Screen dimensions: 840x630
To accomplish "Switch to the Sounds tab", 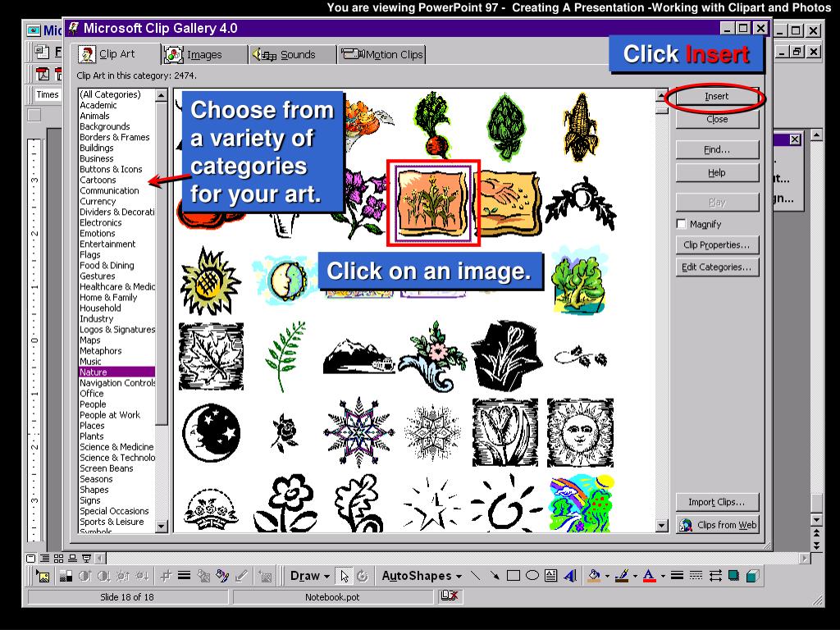I will click(293, 54).
